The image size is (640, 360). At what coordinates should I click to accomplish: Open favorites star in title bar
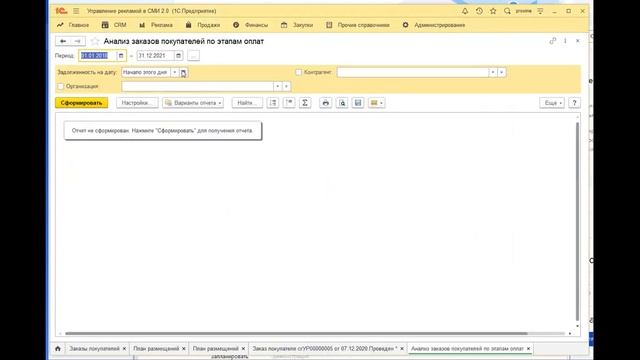pyautogui.click(x=493, y=11)
